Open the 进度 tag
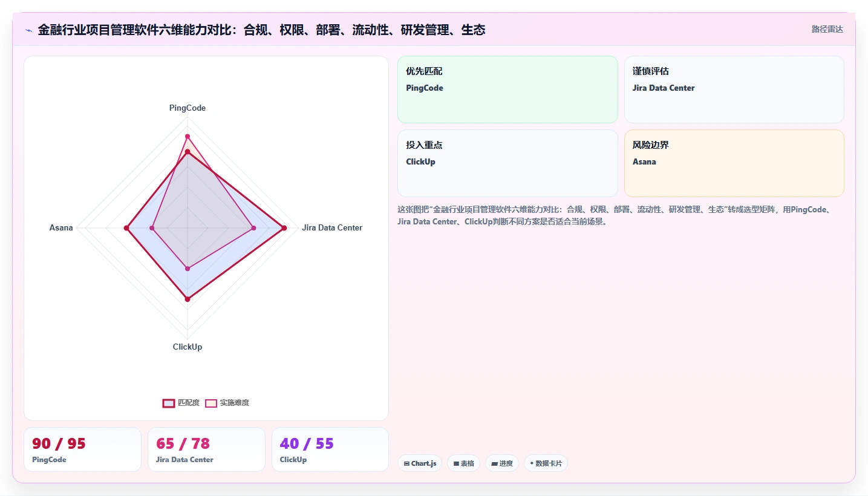The image size is (868, 496). (x=502, y=463)
